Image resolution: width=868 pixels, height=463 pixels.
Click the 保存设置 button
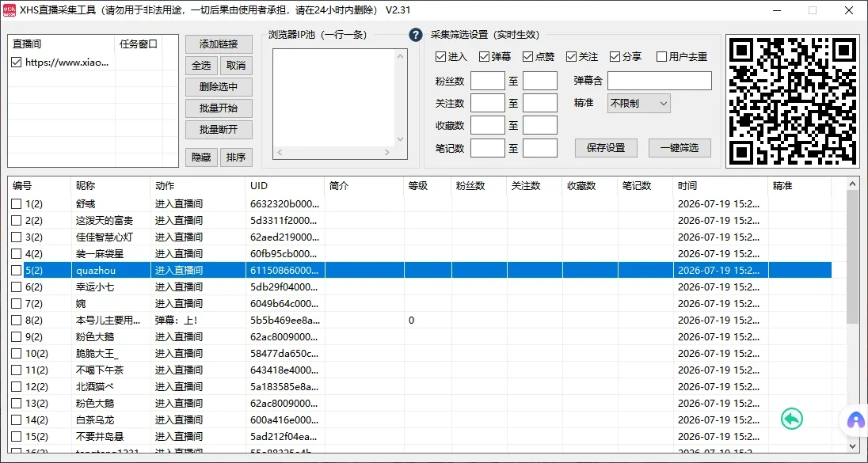[x=606, y=148]
